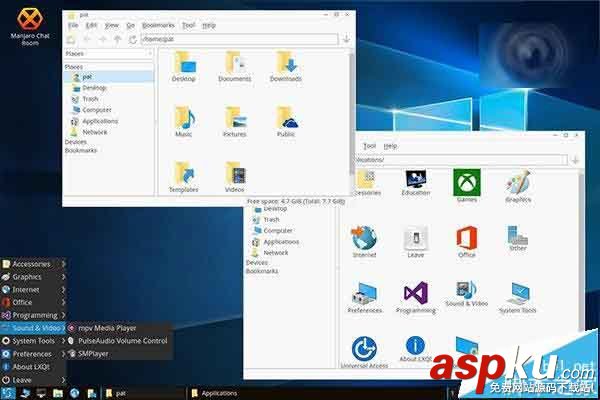Open the Internet category in Applications window
Screen dimensions: 600x400
(364, 242)
